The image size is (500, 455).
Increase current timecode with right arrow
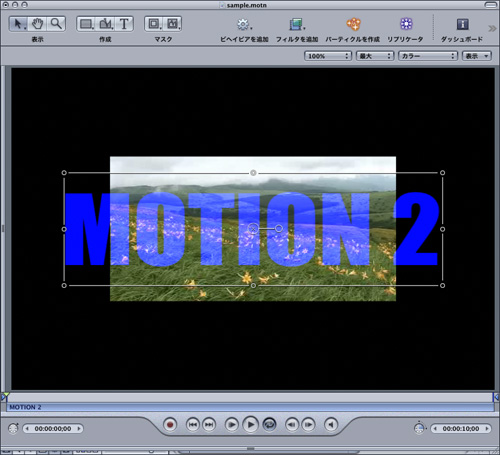[x=79, y=429]
